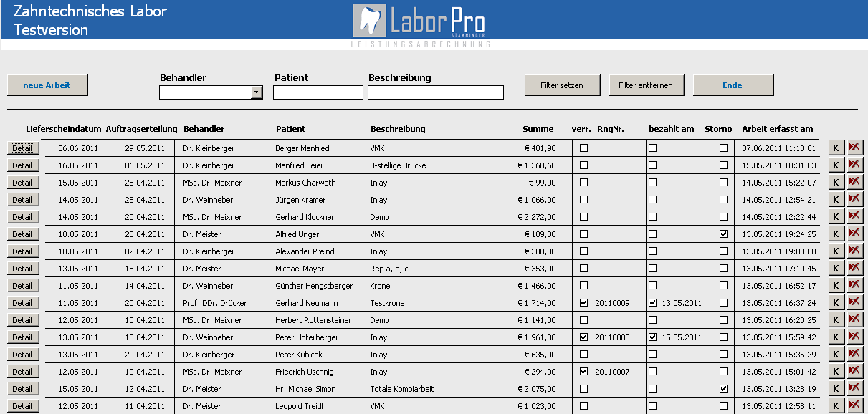
Task: Click the K button for Alfred Unger
Action: (836, 234)
